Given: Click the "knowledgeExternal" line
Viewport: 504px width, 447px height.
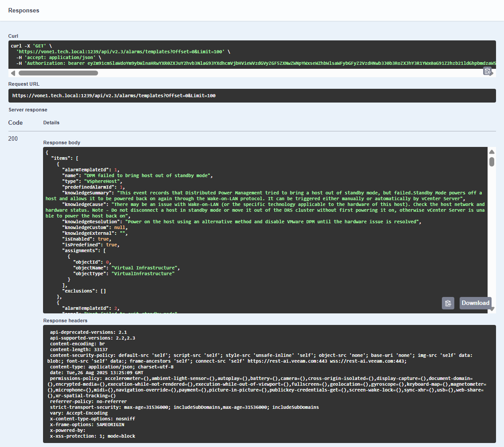Looking at the screenshot, I should (95, 233).
